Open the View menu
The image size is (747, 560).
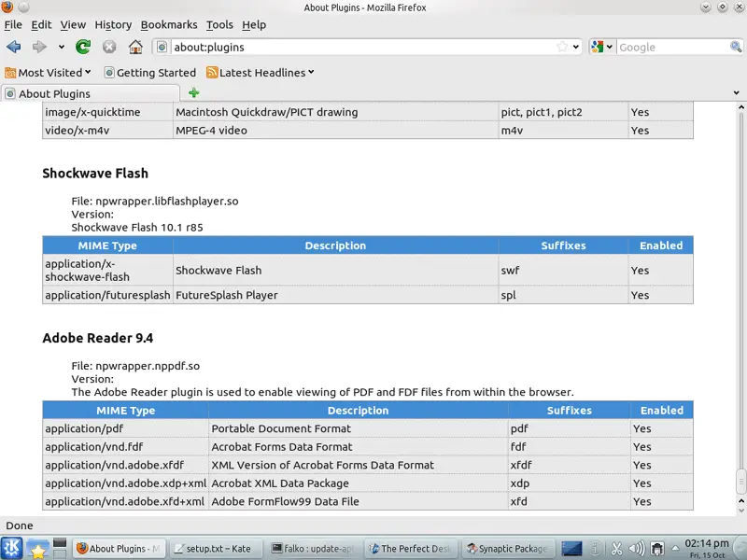pos(73,25)
